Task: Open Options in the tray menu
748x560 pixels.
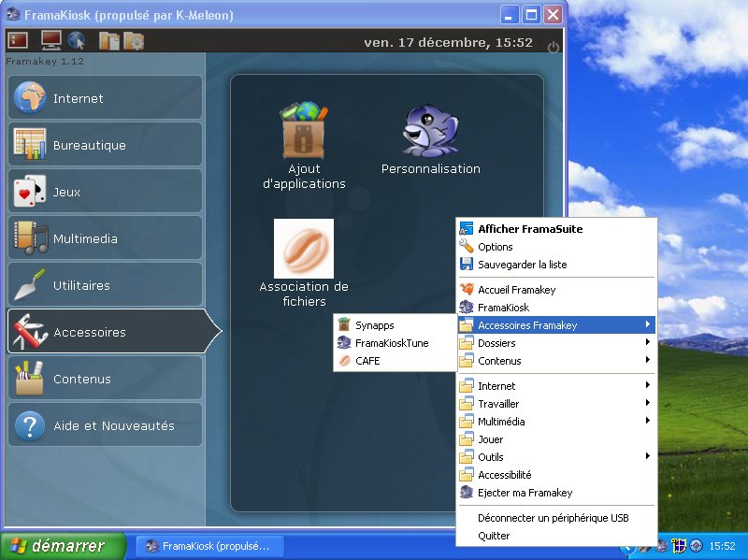Action: 556,247
